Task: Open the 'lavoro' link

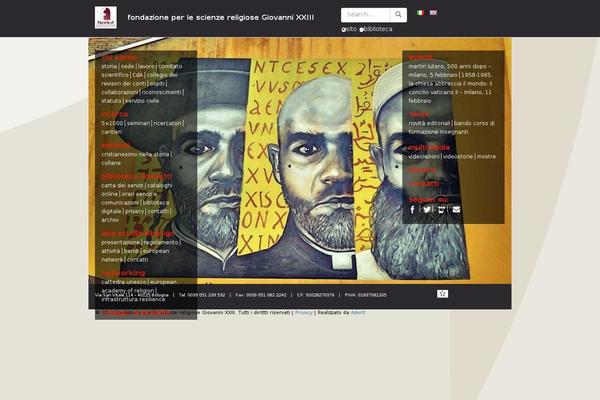Action: 146,66
